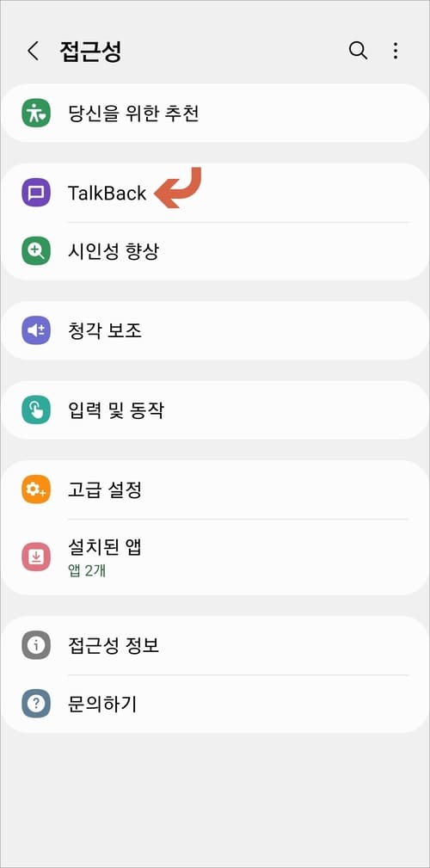Tap the back arrow next to 접근성
The height and width of the screenshot is (868, 430).
[33, 51]
